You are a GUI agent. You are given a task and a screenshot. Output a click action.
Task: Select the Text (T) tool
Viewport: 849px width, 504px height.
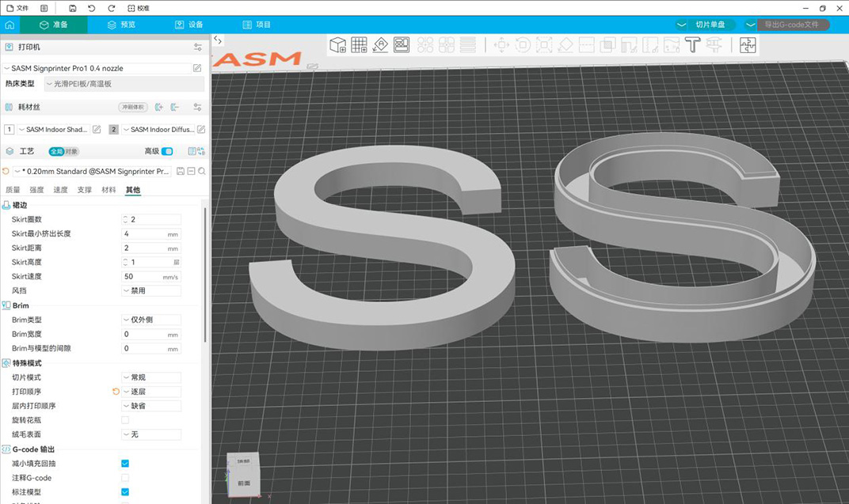(x=693, y=45)
